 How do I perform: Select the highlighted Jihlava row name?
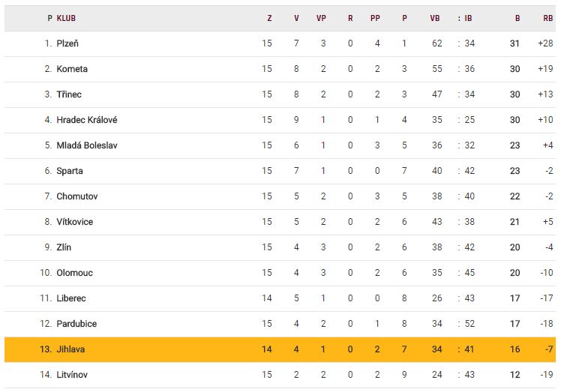[x=71, y=349]
